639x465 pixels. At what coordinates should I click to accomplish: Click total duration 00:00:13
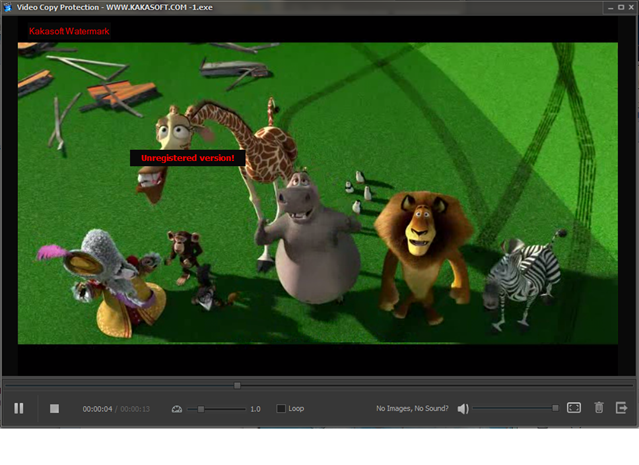click(x=135, y=409)
